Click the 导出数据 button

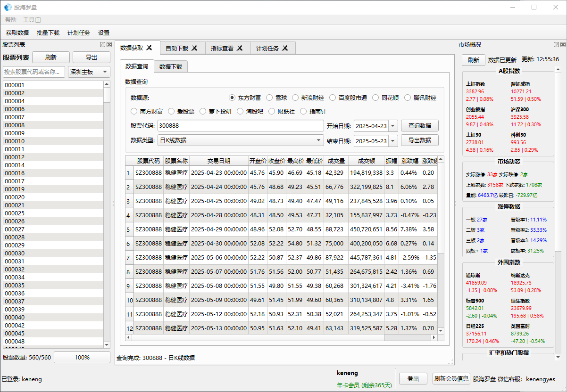point(420,140)
